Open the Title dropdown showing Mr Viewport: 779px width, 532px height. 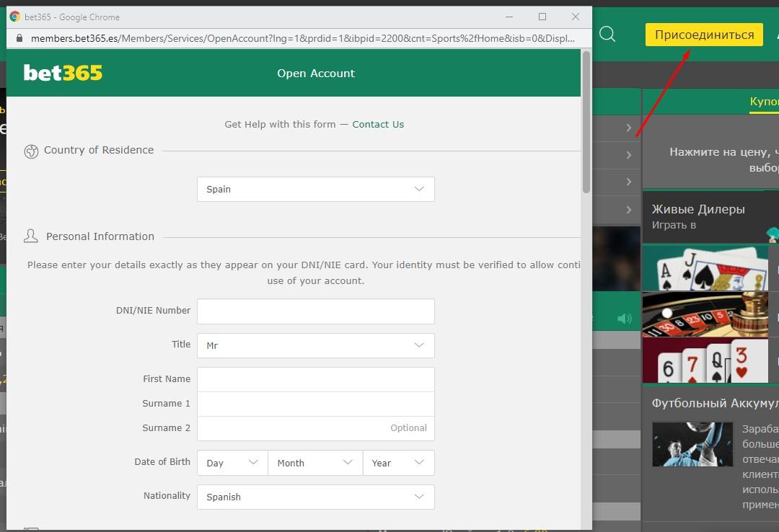click(315, 346)
